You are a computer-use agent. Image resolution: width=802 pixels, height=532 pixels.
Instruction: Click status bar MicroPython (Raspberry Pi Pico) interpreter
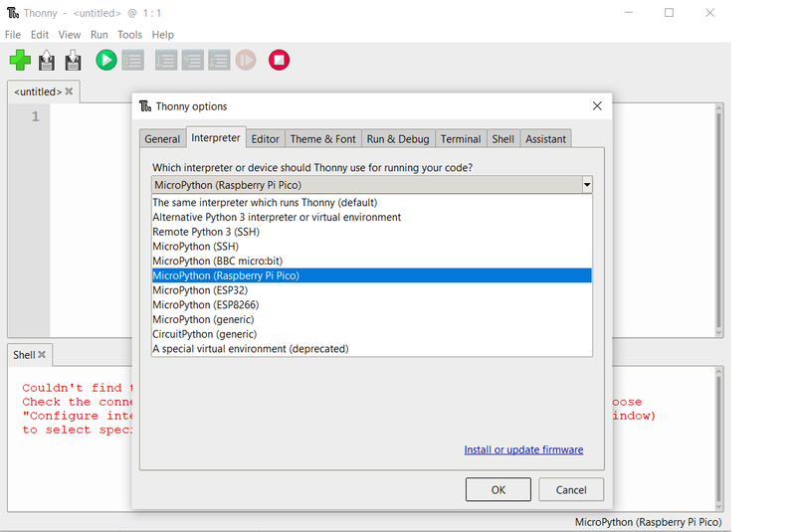pos(648,522)
